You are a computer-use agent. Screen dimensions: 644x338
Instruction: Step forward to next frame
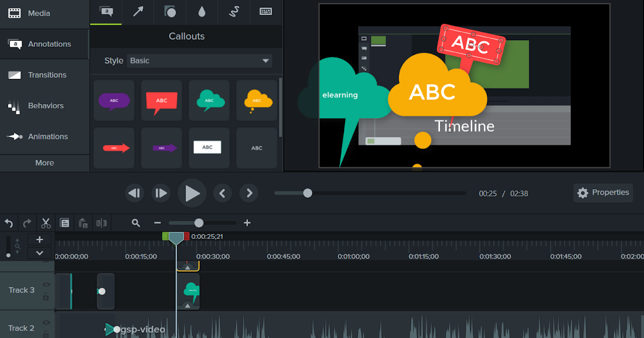coord(160,193)
